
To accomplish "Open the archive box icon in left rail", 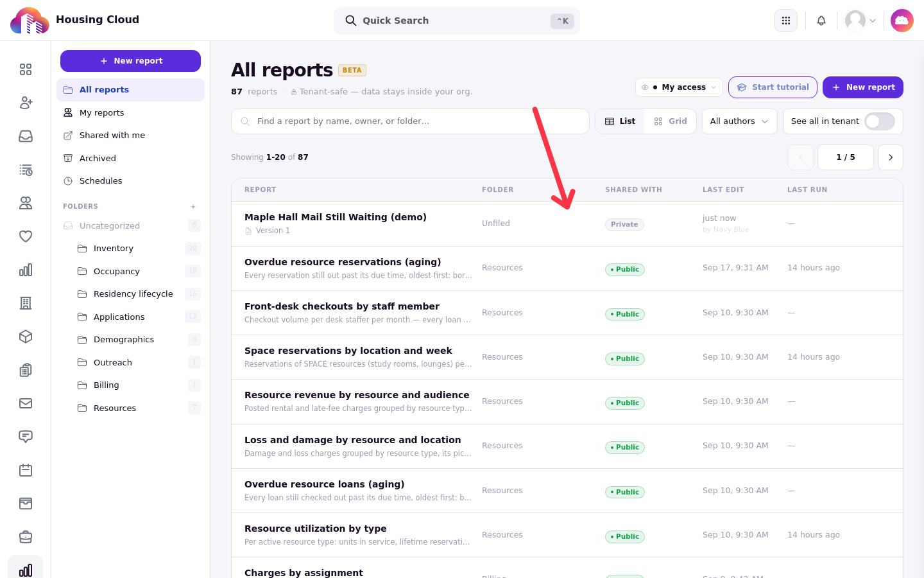I will [26, 504].
